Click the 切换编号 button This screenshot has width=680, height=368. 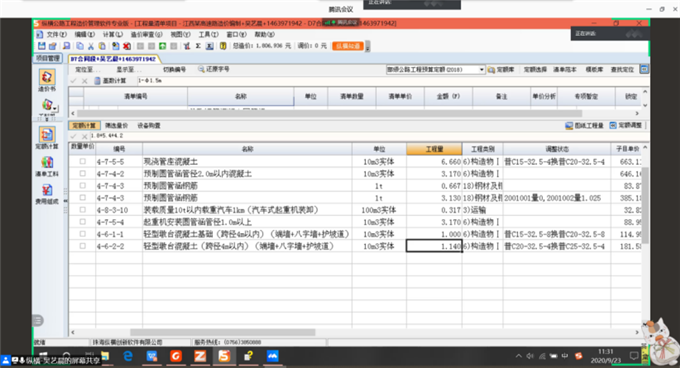(x=174, y=69)
